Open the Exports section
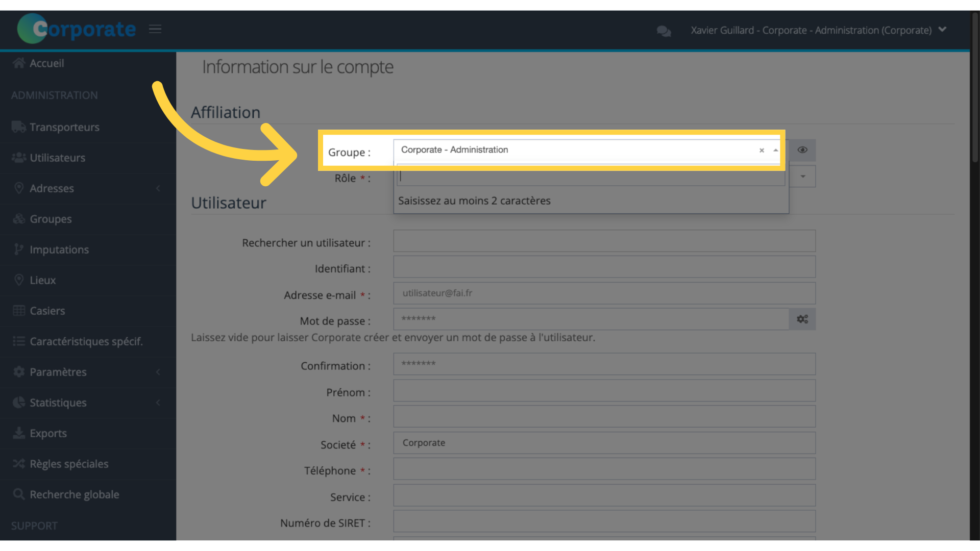This screenshot has width=980, height=551. (48, 433)
